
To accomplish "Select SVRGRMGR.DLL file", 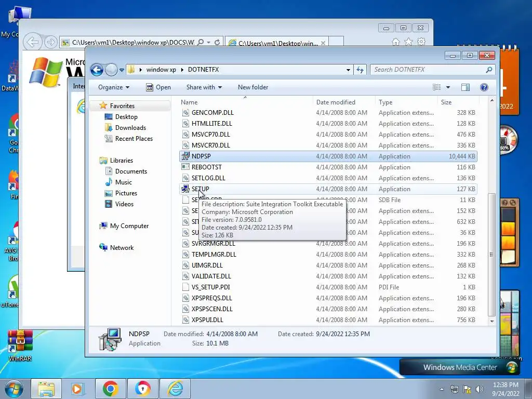I will pyautogui.click(x=213, y=244).
